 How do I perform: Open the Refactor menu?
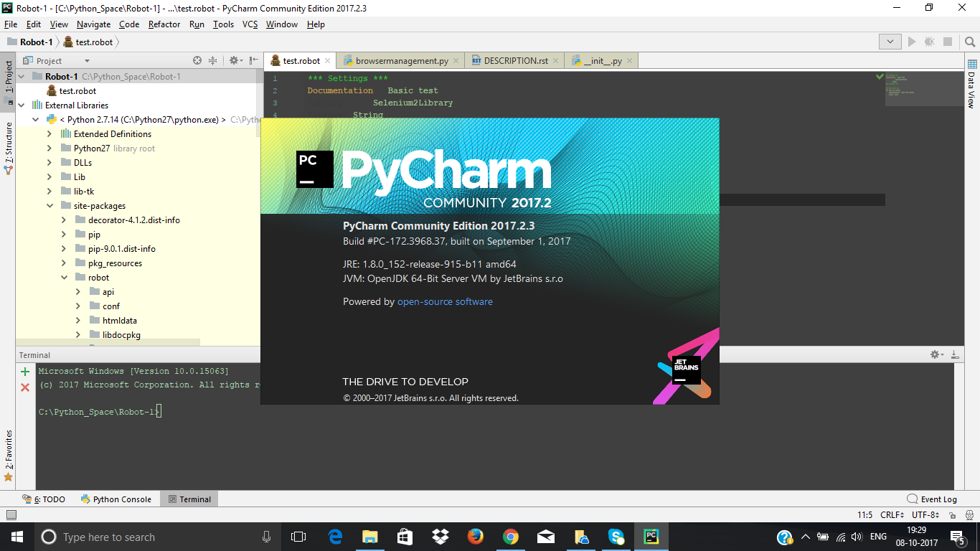coord(164,24)
